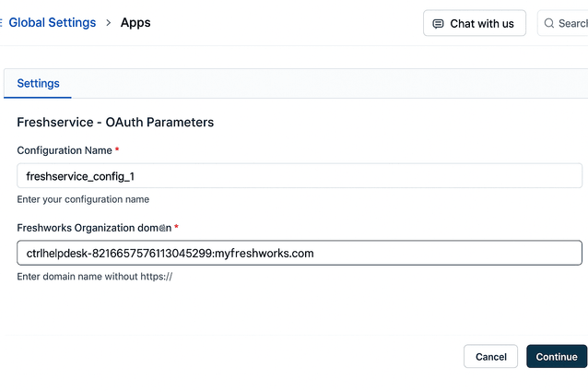The height and width of the screenshot is (392, 588).
Task: Focus the Search field
Action: click(562, 23)
